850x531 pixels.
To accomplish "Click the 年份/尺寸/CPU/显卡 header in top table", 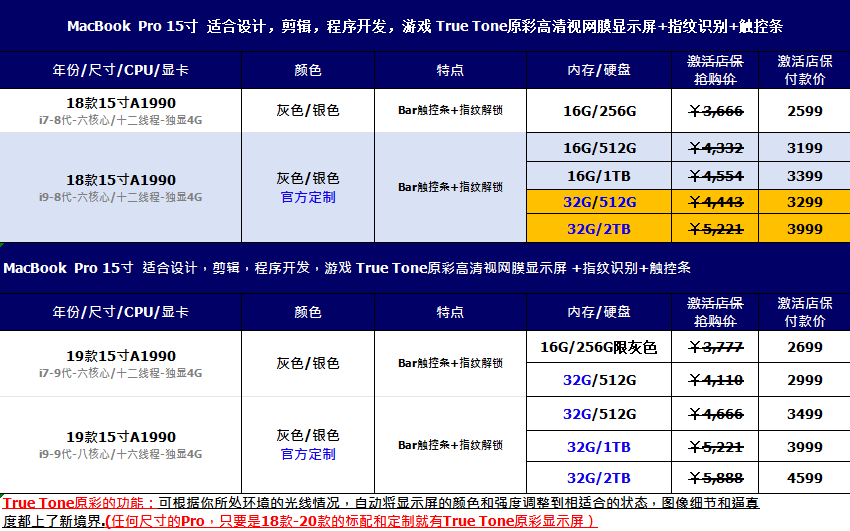I will (x=120, y=70).
